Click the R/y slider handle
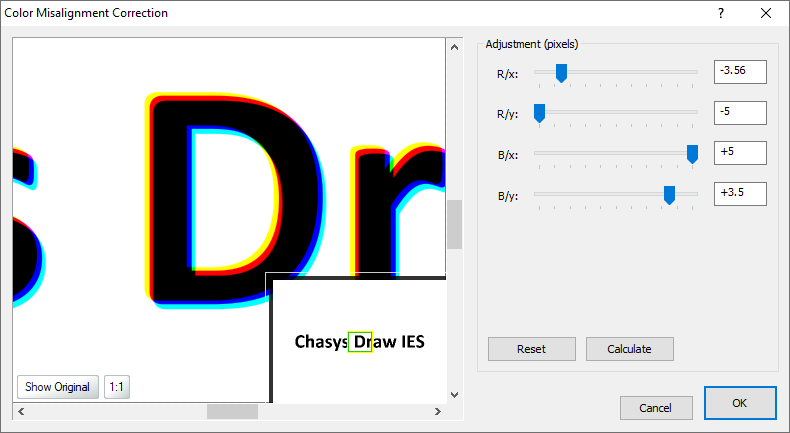This screenshot has width=790, height=433. tap(540, 113)
